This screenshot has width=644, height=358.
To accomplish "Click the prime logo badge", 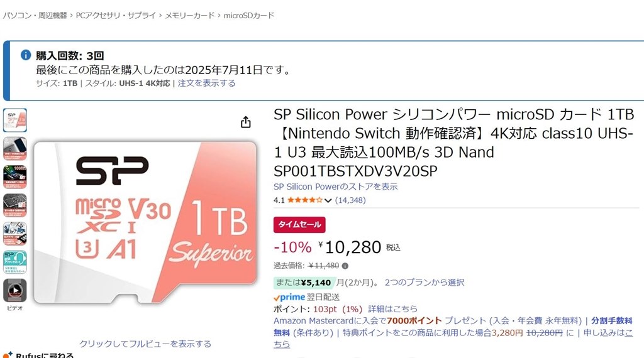I will tap(289, 296).
